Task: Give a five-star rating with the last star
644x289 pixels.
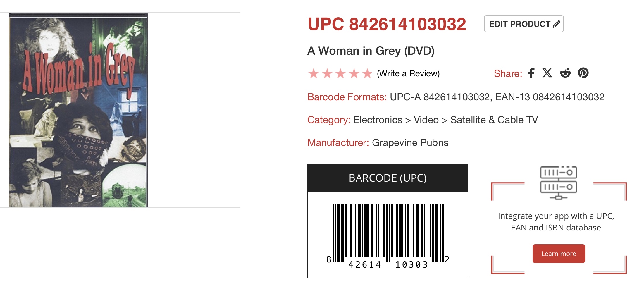Action: (x=367, y=73)
